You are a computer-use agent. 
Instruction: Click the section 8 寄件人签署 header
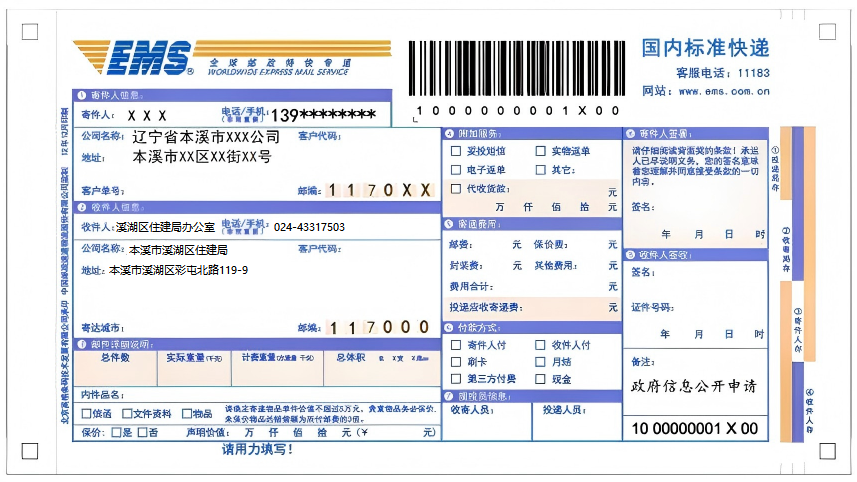coord(695,133)
